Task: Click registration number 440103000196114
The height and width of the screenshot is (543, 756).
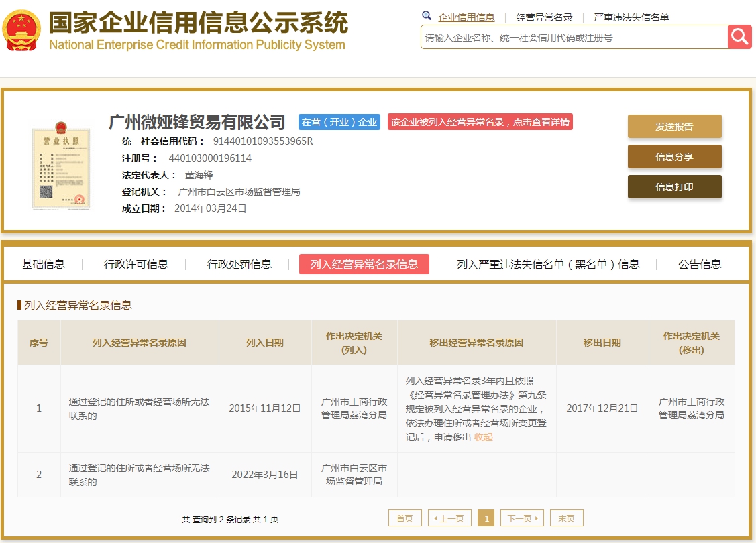Action: click(x=210, y=158)
